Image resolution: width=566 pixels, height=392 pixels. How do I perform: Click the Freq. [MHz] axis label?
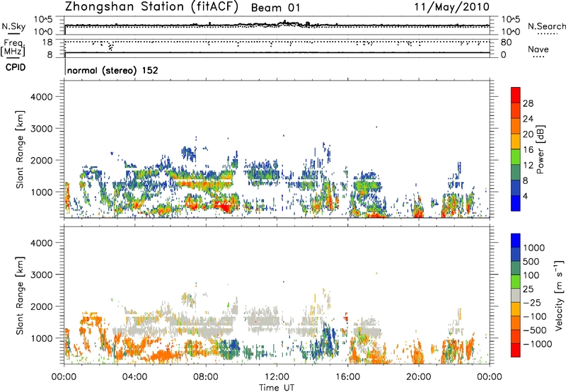pos(13,47)
